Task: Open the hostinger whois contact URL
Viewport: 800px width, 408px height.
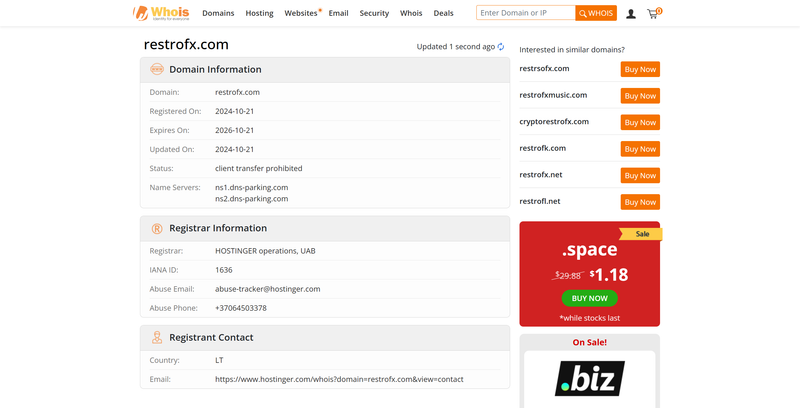Action: (x=339, y=379)
